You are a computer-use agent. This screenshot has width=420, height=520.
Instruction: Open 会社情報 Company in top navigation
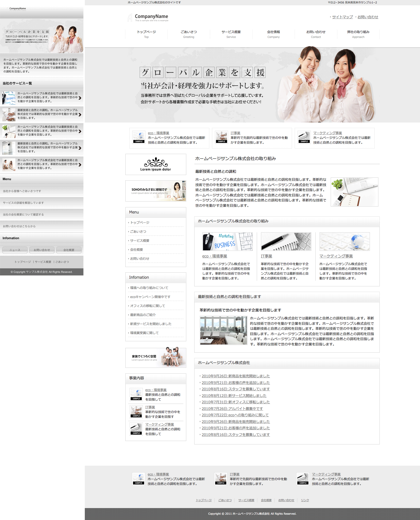coord(273,34)
